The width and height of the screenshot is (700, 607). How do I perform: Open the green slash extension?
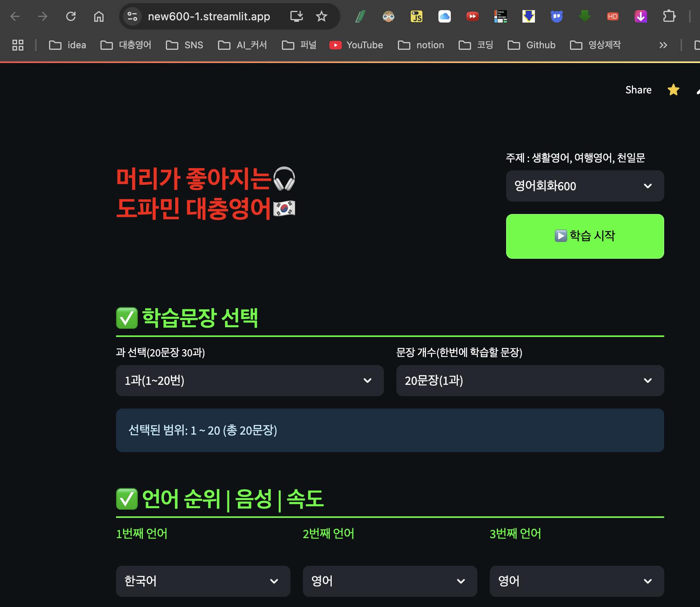(x=361, y=16)
